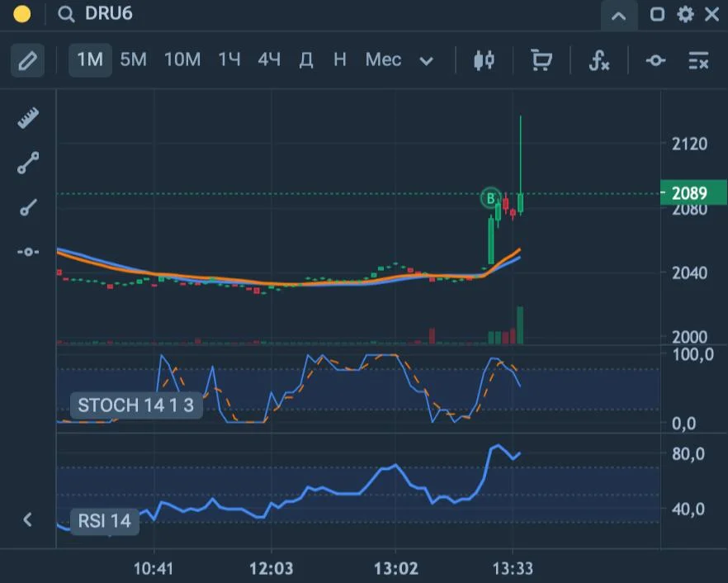Click the yellow color dot

tap(22, 14)
